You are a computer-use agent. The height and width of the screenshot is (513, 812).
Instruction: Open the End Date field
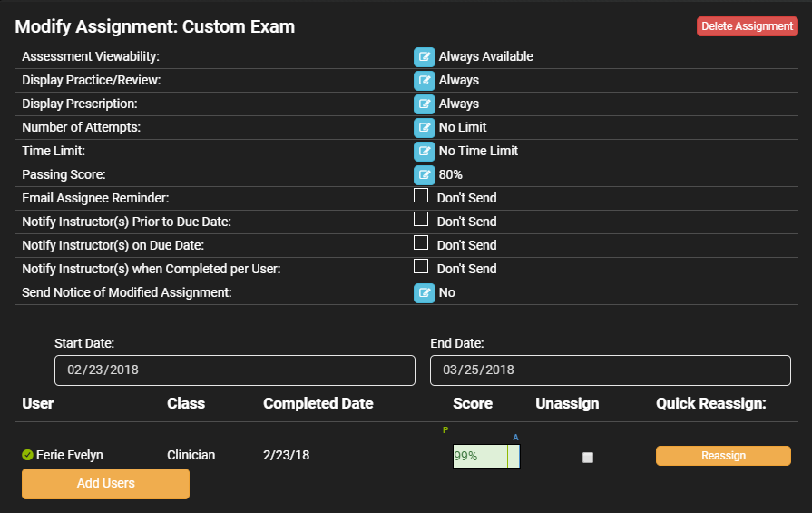coord(610,370)
